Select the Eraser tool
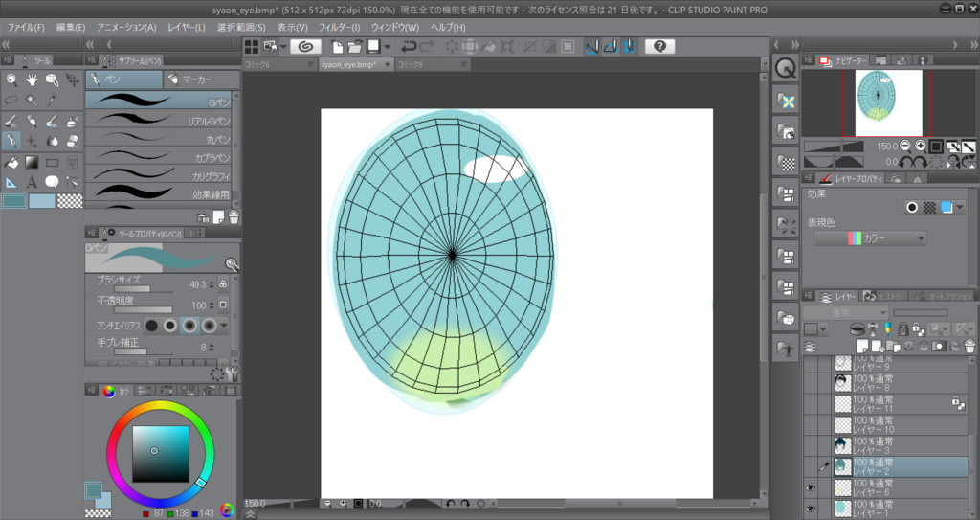Viewport: 980px width, 520px height. click(73, 141)
